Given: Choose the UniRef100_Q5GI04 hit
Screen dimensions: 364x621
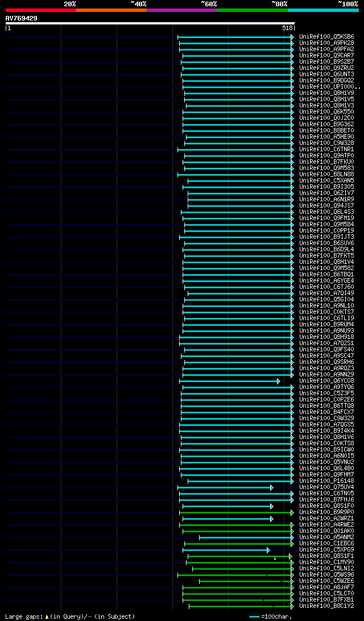Looking at the screenshot, I should pos(327,299).
